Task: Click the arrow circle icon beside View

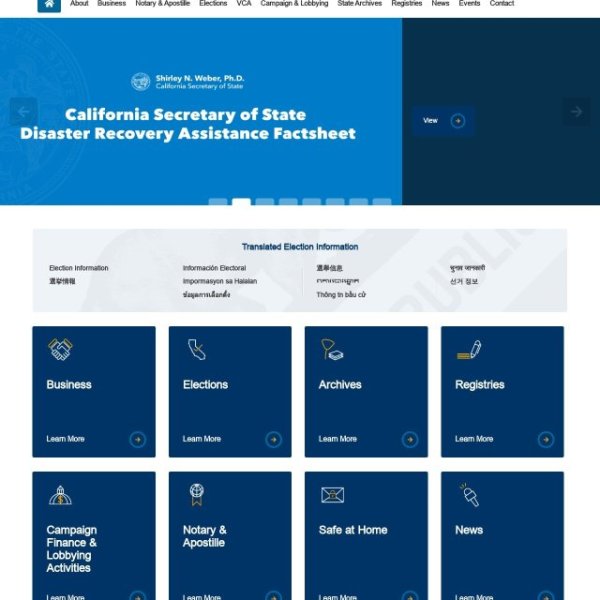Action: coord(458,121)
